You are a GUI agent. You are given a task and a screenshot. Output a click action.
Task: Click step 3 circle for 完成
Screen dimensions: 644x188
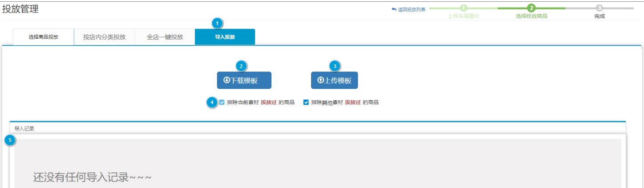(599, 8)
